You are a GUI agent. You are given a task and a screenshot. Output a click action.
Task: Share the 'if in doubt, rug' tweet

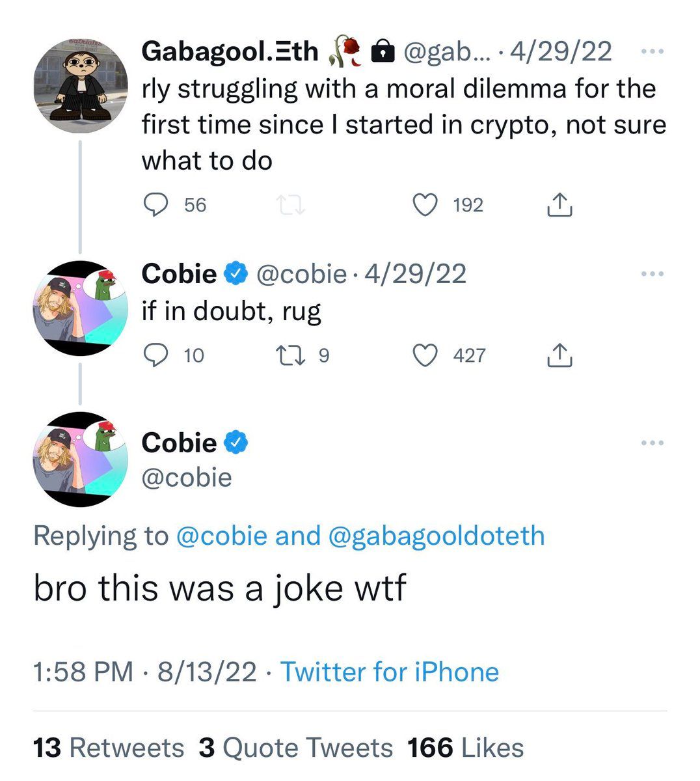[559, 355]
